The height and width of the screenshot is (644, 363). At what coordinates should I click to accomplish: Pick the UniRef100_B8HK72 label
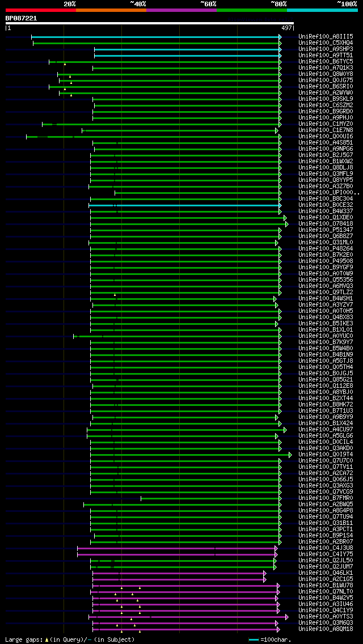click(326, 405)
